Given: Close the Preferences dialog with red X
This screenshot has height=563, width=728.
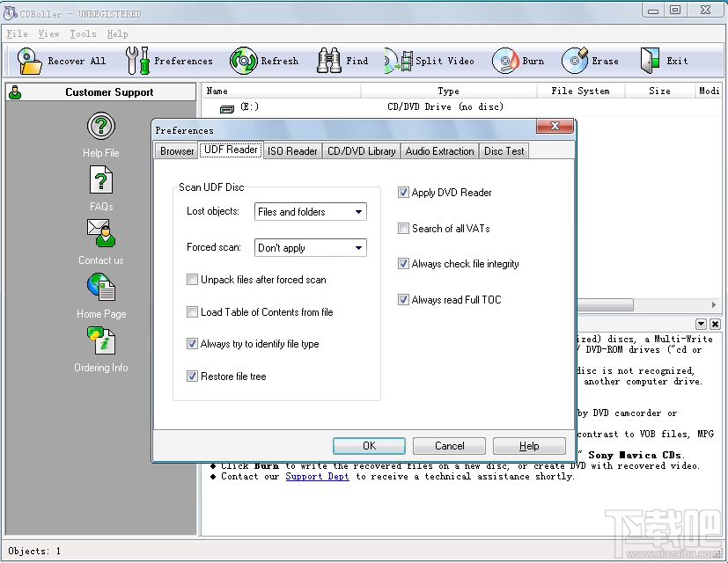Looking at the screenshot, I should 555,126.
